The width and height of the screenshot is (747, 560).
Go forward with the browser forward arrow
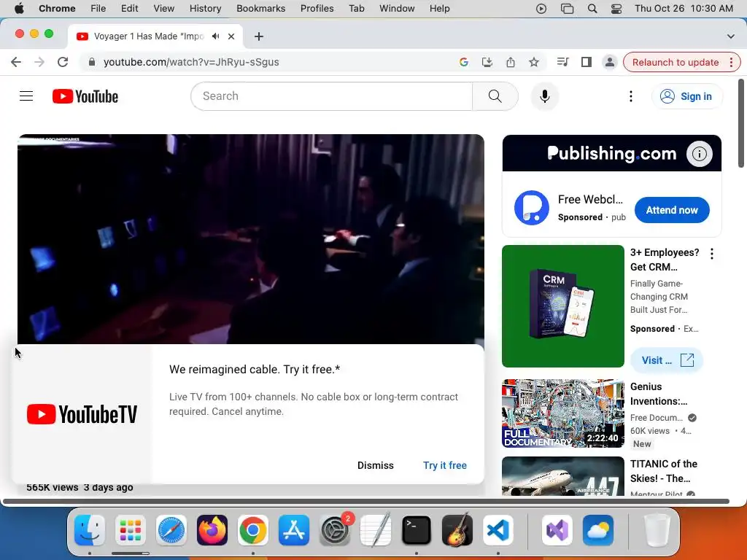click(x=39, y=62)
